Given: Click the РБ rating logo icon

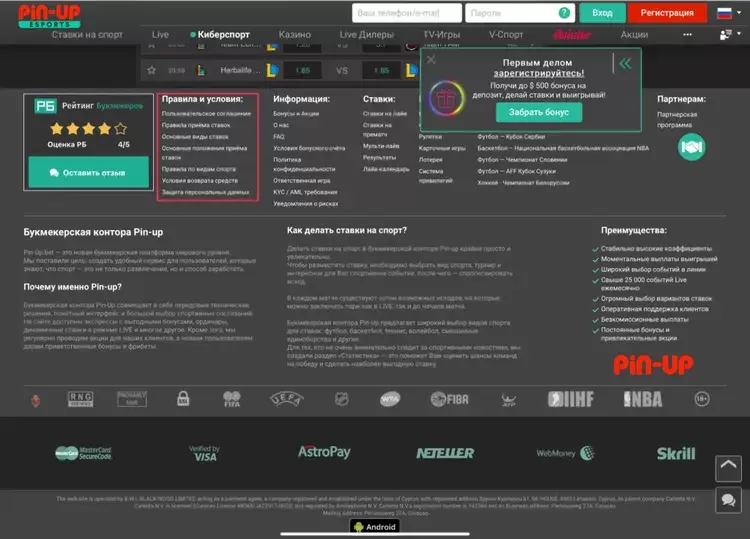Looking at the screenshot, I should coord(45,106).
